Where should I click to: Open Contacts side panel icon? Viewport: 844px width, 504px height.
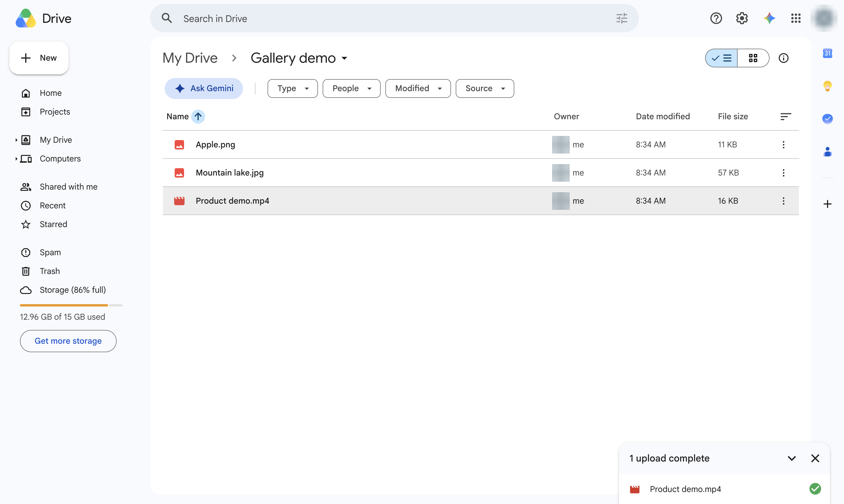(827, 151)
